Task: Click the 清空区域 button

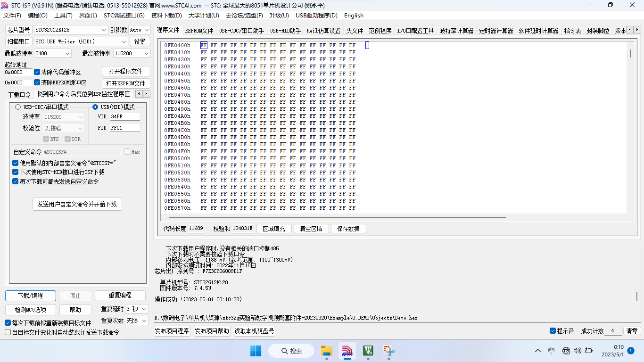Action: [311, 229]
